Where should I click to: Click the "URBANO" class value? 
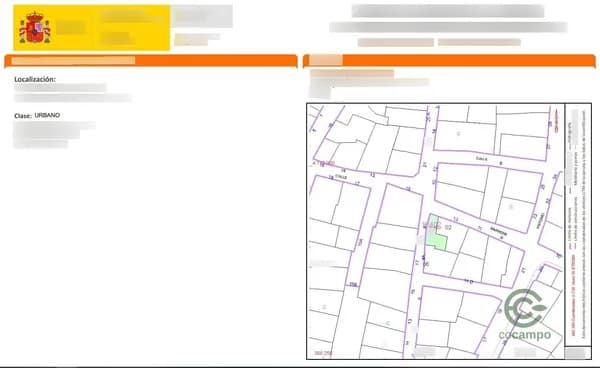47,115
